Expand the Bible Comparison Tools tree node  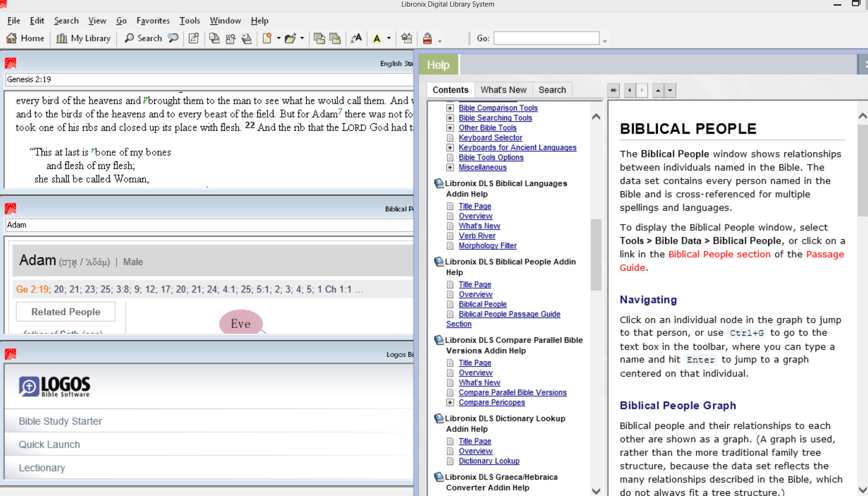[x=450, y=108]
